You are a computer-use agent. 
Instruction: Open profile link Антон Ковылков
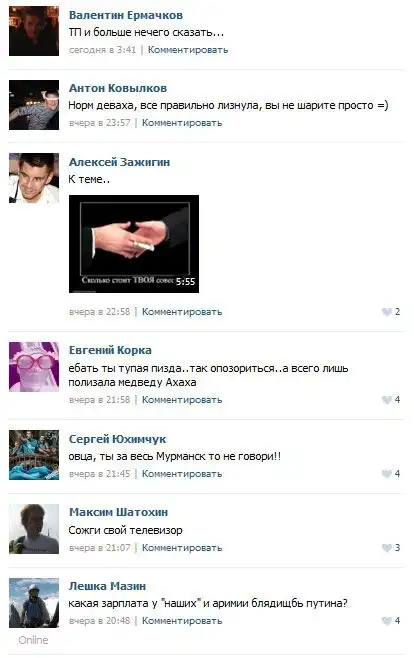[x=118, y=88]
